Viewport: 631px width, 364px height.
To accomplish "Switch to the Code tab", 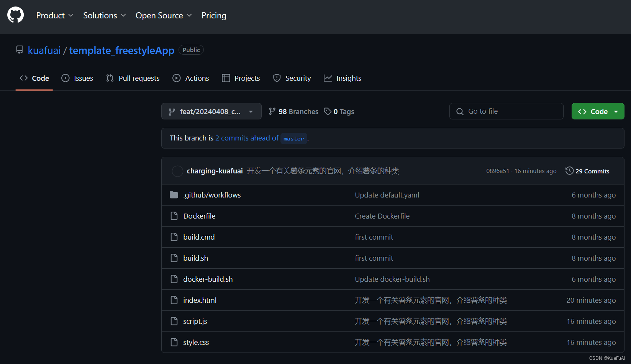I will click(34, 78).
